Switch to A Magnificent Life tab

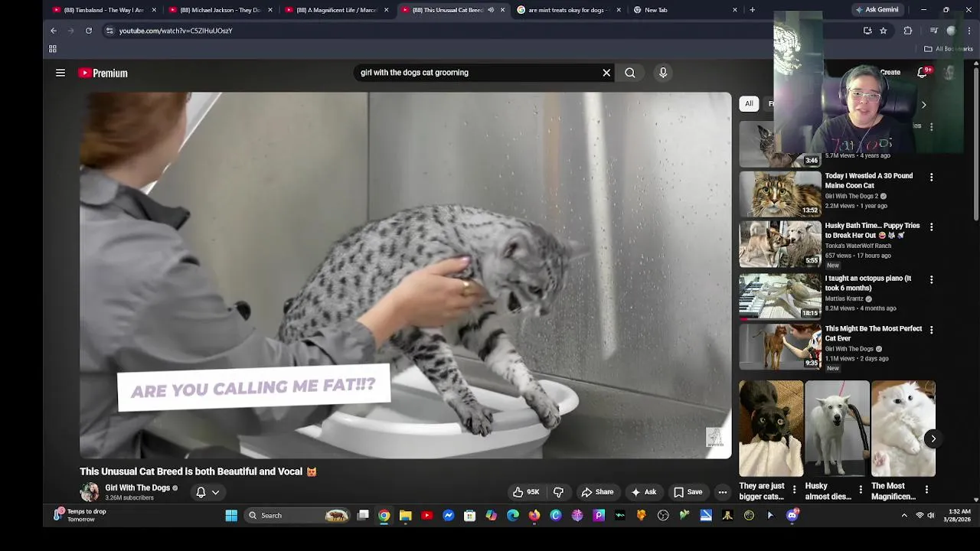pos(337,10)
